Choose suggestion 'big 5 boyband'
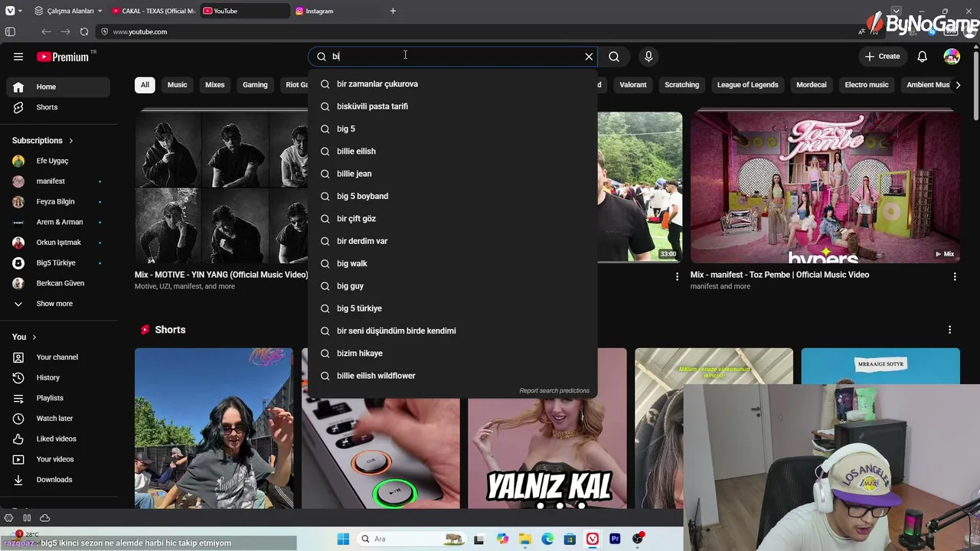Image resolution: width=980 pixels, height=551 pixels. click(452, 196)
